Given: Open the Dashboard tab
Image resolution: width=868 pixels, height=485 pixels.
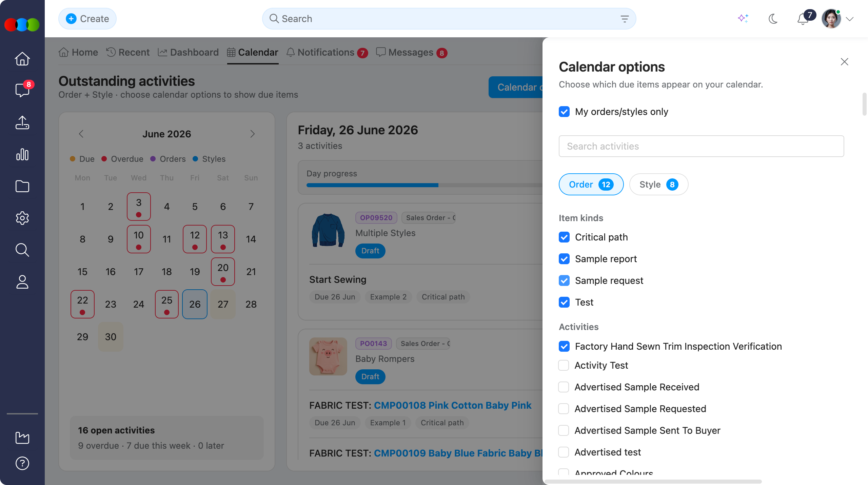Looking at the screenshot, I should pyautogui.click(x=189, y=53).
